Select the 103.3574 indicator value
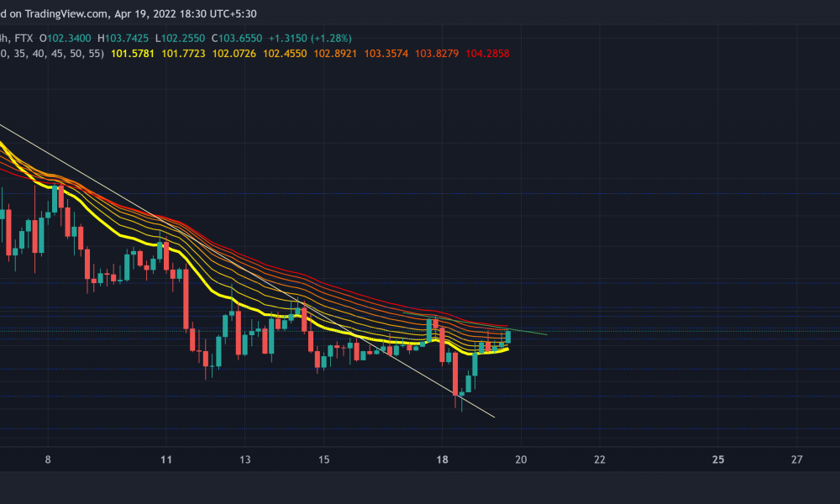Image resolution: width=840 pixels, height=504 pixels. tap(386, 54)
